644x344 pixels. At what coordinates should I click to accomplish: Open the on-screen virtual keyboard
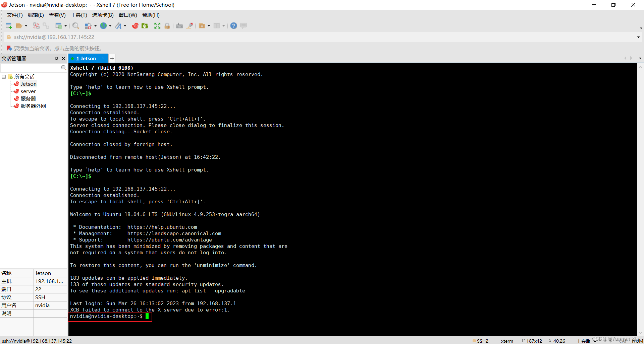(179, 26)
